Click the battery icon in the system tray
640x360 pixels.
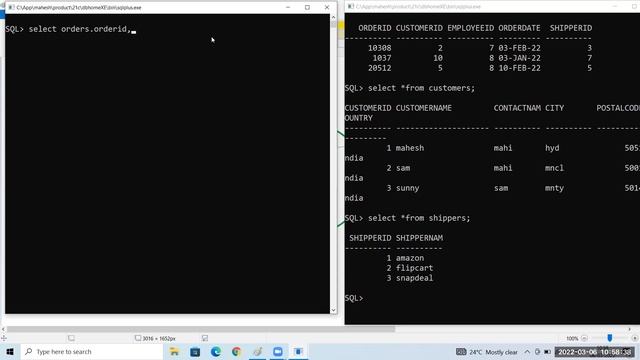point(547,352)
